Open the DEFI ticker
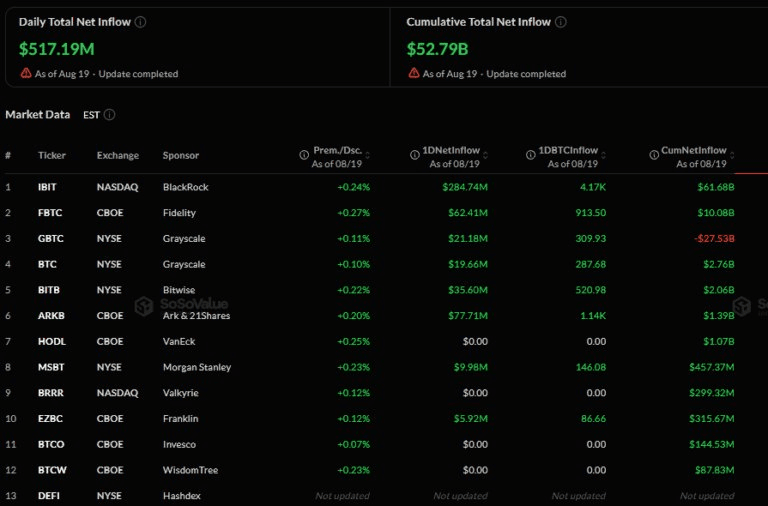This screenshot has width=768, height=506. click(x=48, y=496)
